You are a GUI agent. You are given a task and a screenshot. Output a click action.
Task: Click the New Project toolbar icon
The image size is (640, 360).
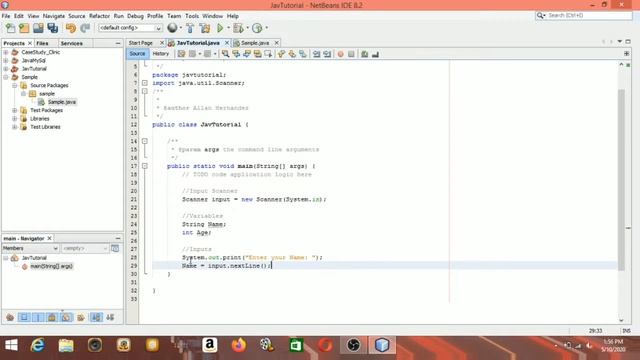pos(24,28)
